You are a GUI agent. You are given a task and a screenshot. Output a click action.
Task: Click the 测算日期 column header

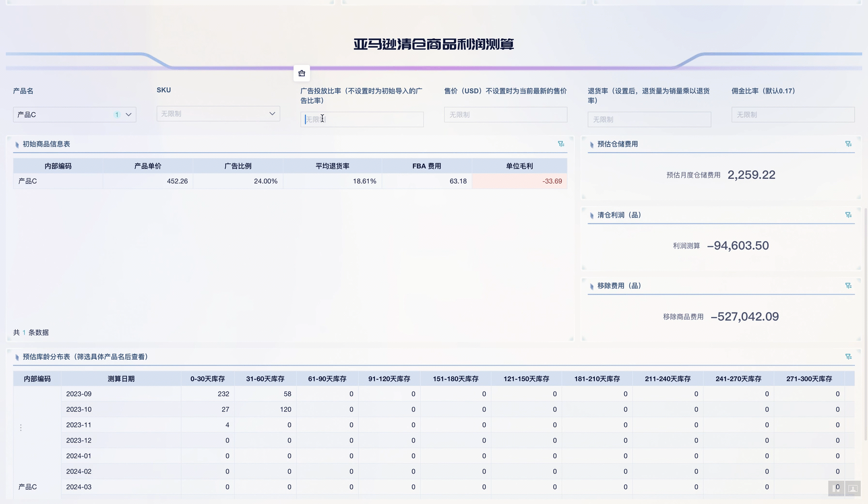click(121, 378)
